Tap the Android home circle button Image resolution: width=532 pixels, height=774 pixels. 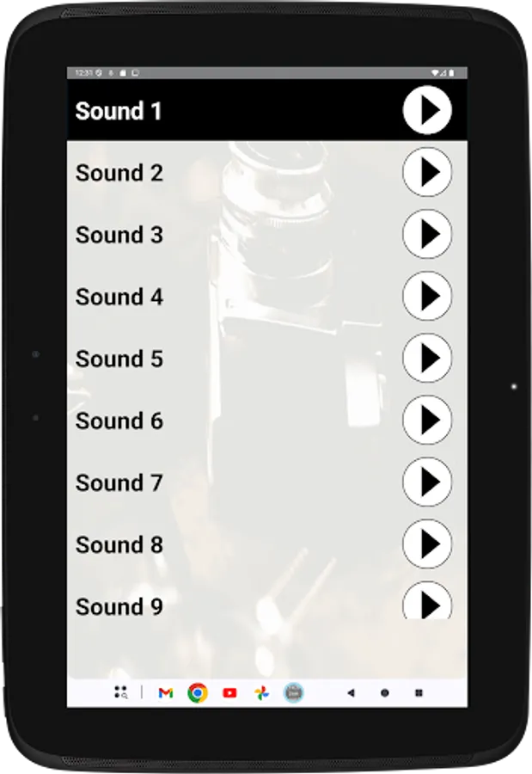pos(385,693)
